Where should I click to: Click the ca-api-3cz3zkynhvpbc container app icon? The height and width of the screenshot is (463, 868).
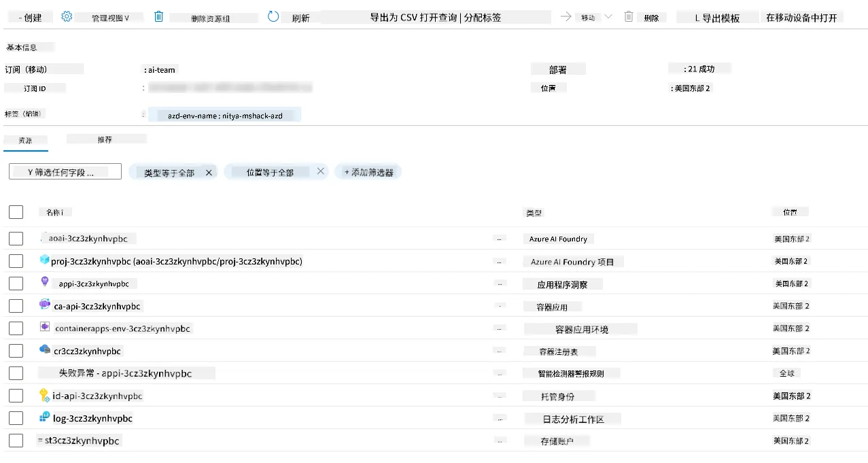point(45,305)
